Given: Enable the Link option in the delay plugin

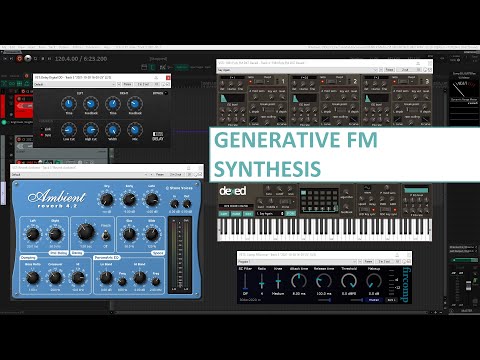Looking at the screenshot, I should [x=42, y=129].
